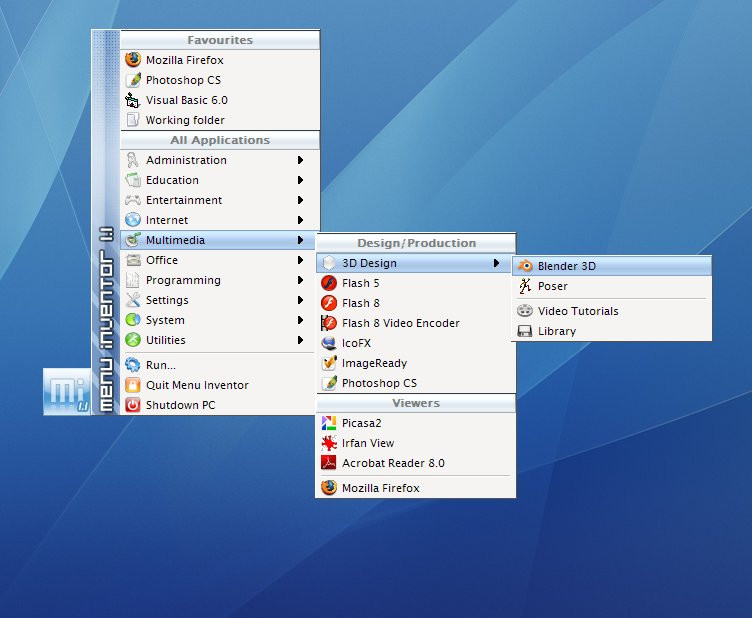Screen dimensions: 752x618
Task: Open Poser from the 3D Design submenu
Action: (x=611, y=286)
